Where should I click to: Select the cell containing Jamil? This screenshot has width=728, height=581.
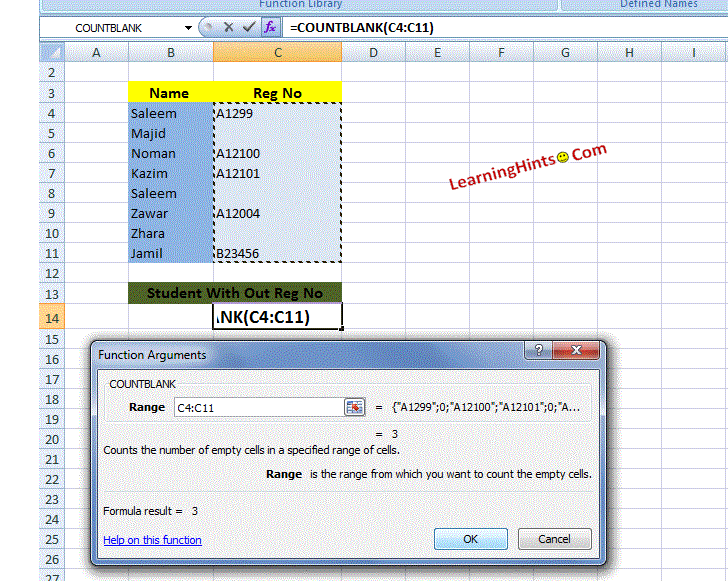(171, 253)
